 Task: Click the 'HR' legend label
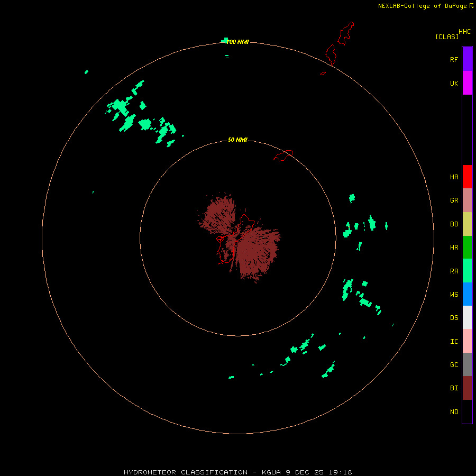[x=454, y=248]
